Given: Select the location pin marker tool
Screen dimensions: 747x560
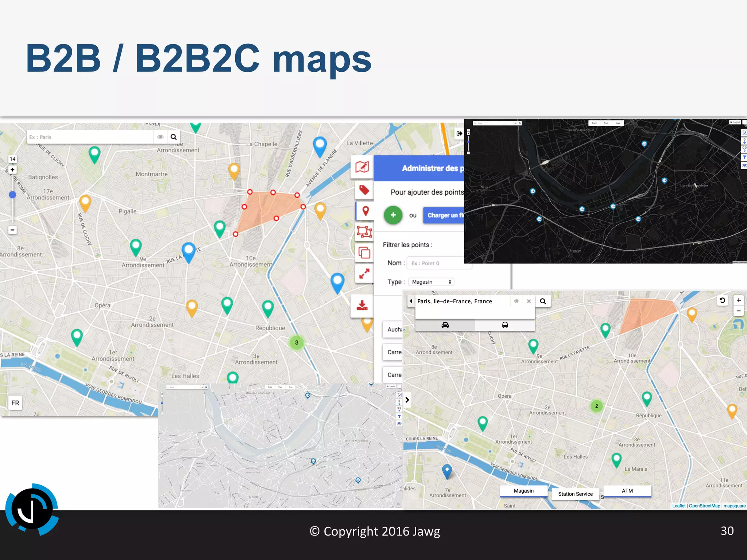Looking at the screenshot, I should click(365, 211).
